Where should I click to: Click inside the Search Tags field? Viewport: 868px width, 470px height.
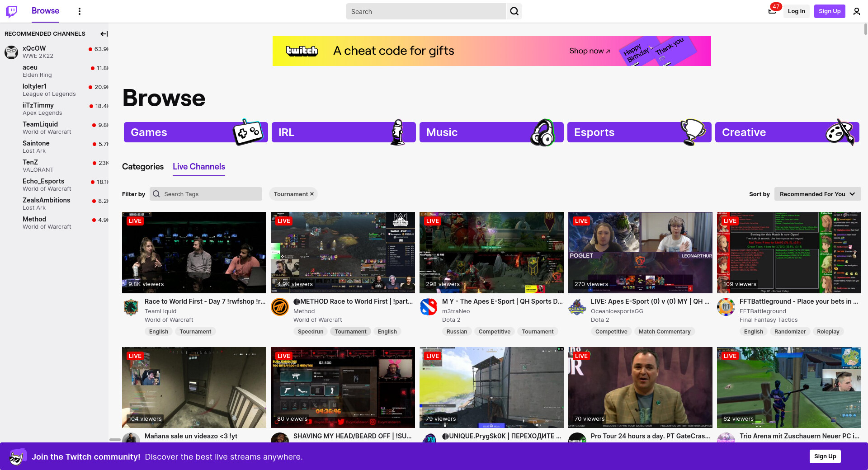[x=211, y=194]
